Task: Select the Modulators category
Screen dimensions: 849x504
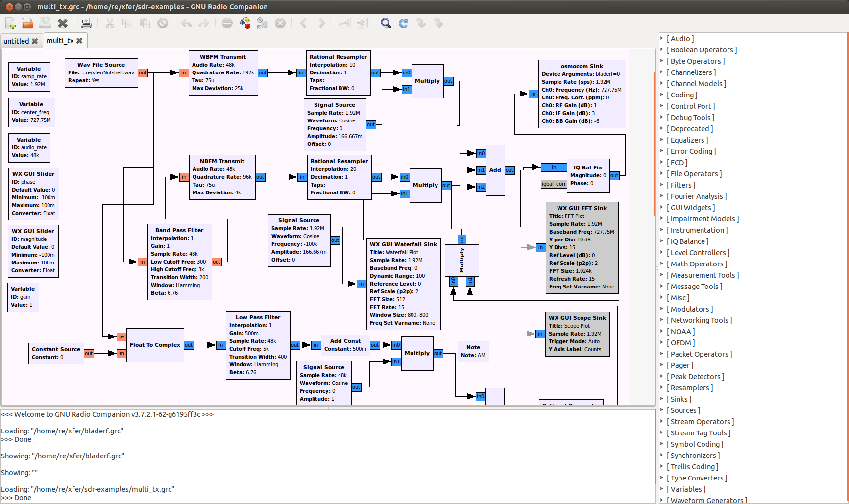Action: [690, 309]
